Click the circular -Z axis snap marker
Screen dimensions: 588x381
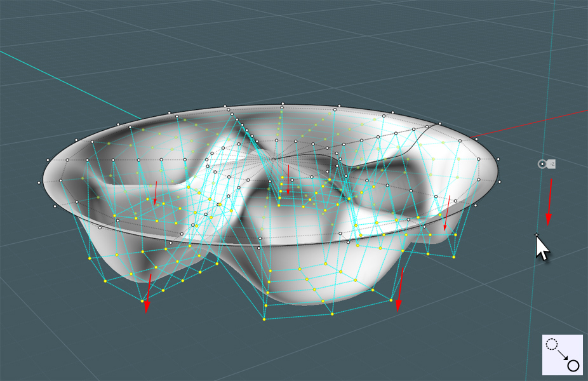542,164
